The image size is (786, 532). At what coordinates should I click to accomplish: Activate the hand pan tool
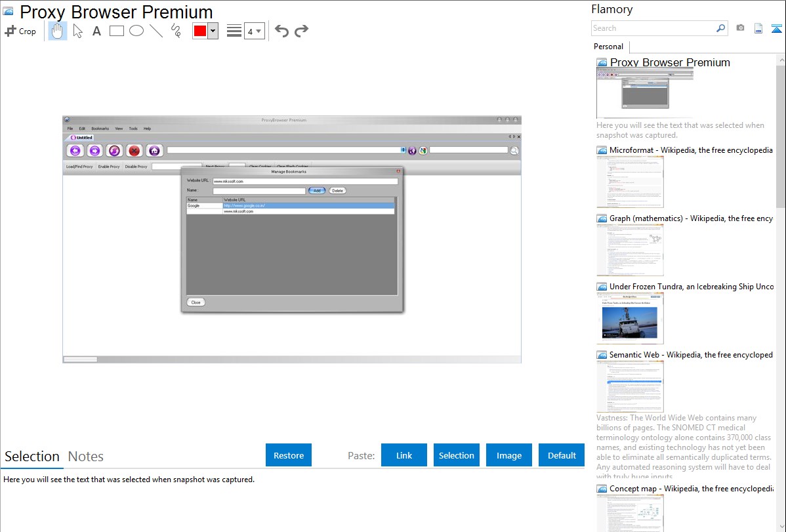point(57,31)
